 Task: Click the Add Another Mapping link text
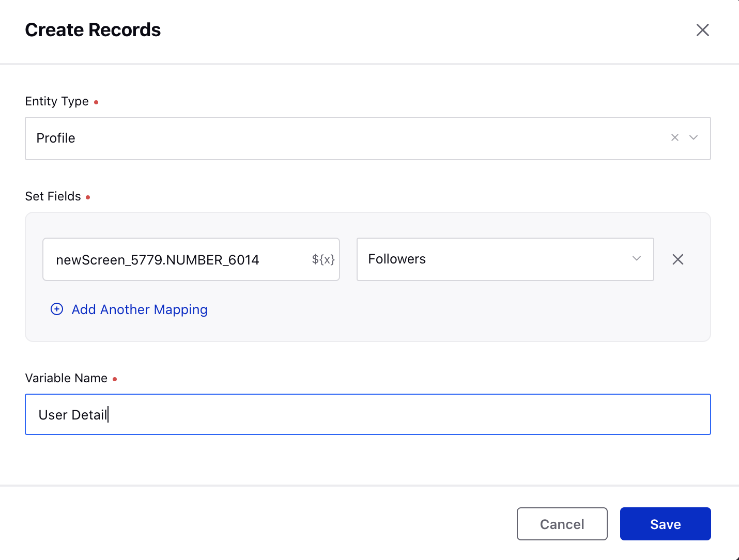(x=140, y=309)
